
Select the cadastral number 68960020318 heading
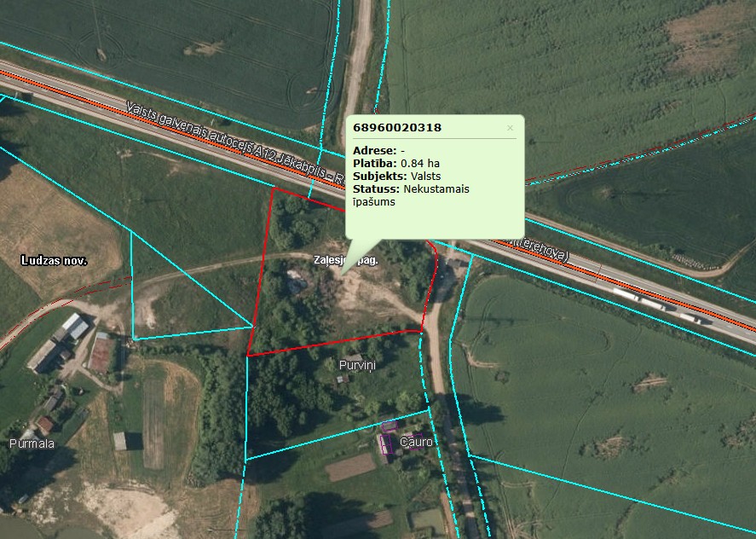397,128
